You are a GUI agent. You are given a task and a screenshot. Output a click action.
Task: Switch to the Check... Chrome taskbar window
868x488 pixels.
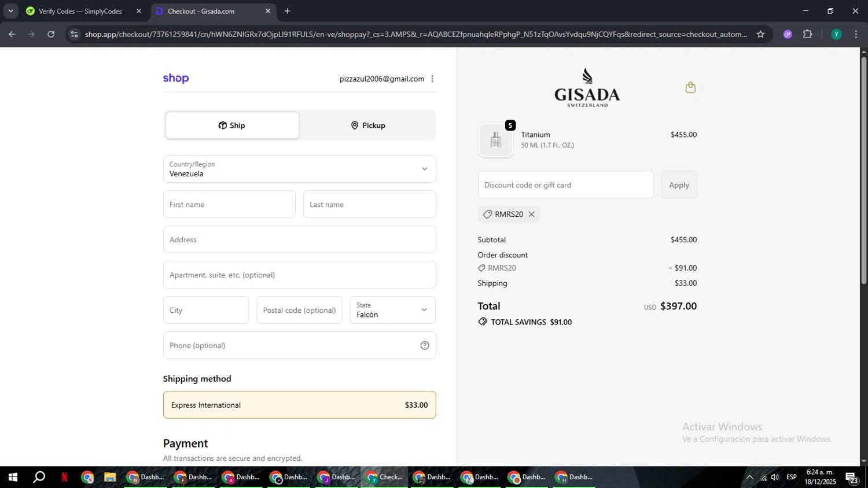click(x=385, y=477)
